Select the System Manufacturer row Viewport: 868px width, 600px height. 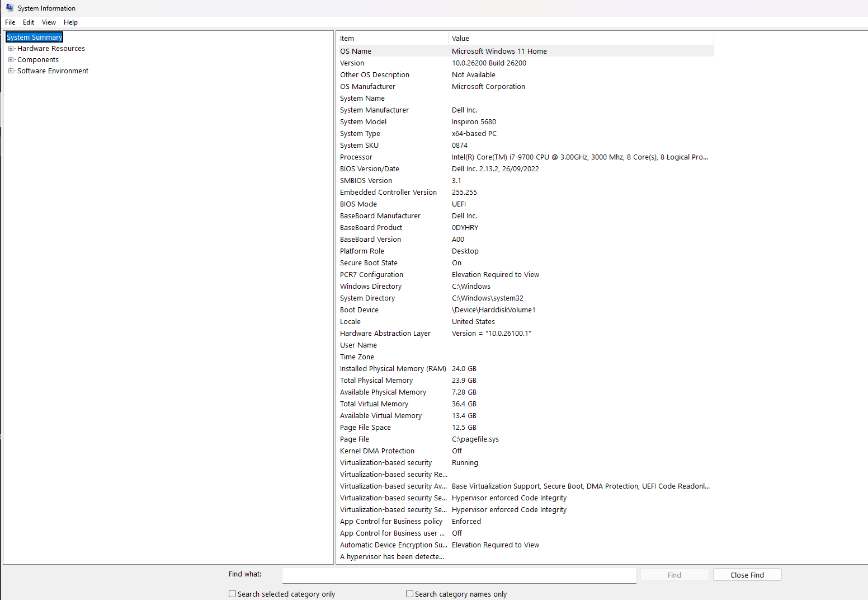click(x=525, y=110)
